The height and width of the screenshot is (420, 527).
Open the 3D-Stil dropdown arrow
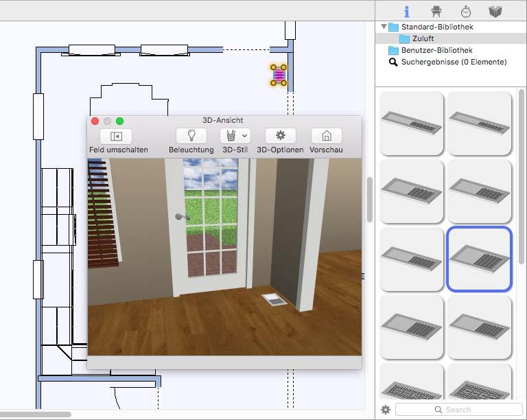coord(245,136)
